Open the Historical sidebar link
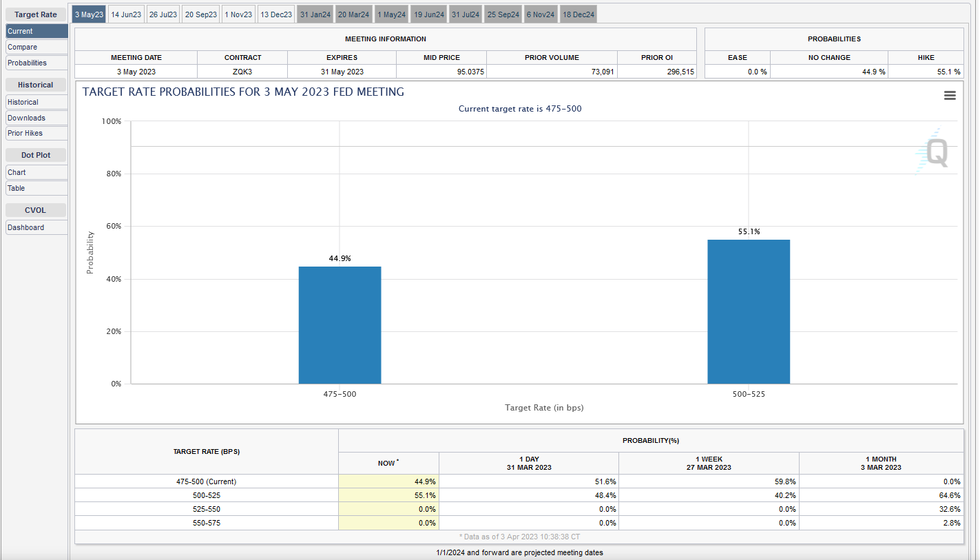Image resolution: width=980 pixels, height=560 pixels. [37, 102]
